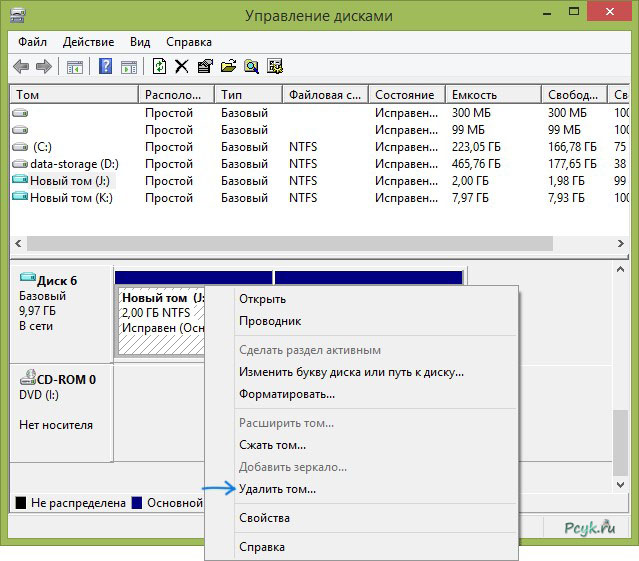Click Свойства in the context menu

click(264, 518)
